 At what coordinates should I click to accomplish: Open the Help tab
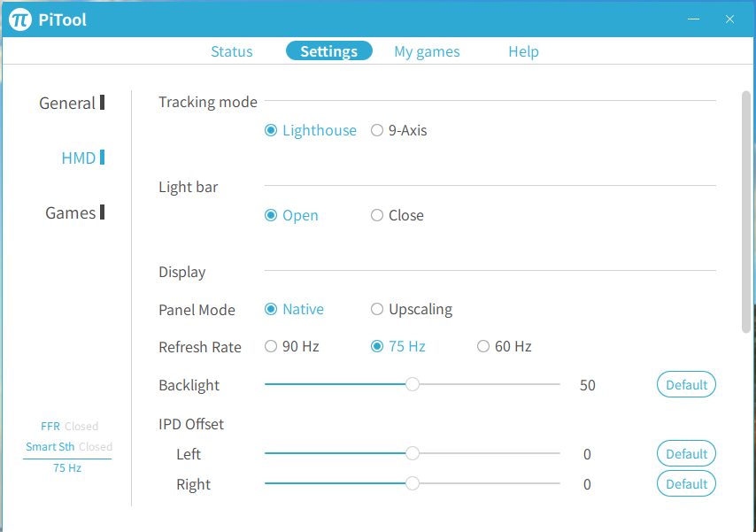coord(523,51)
